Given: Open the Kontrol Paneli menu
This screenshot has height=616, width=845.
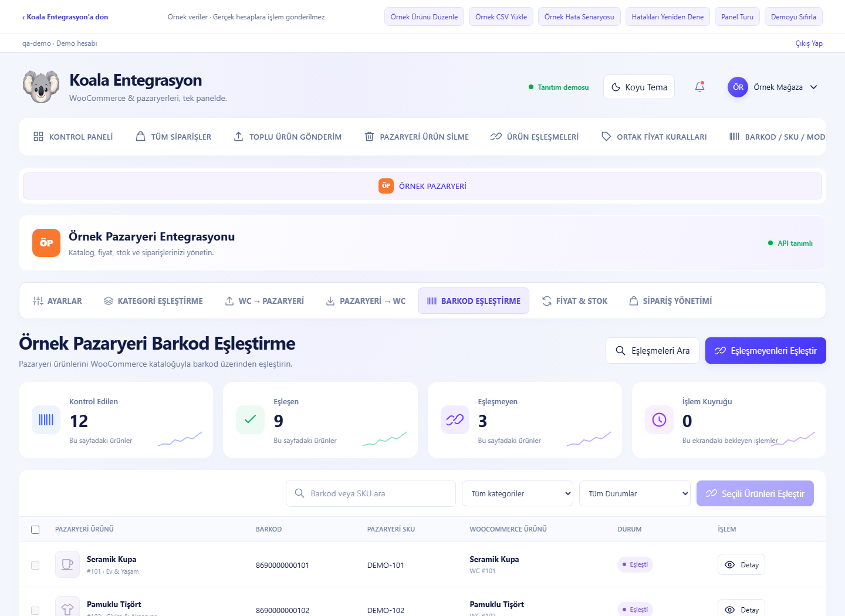Looking at the screenshot, I should (x=73, y=137).
